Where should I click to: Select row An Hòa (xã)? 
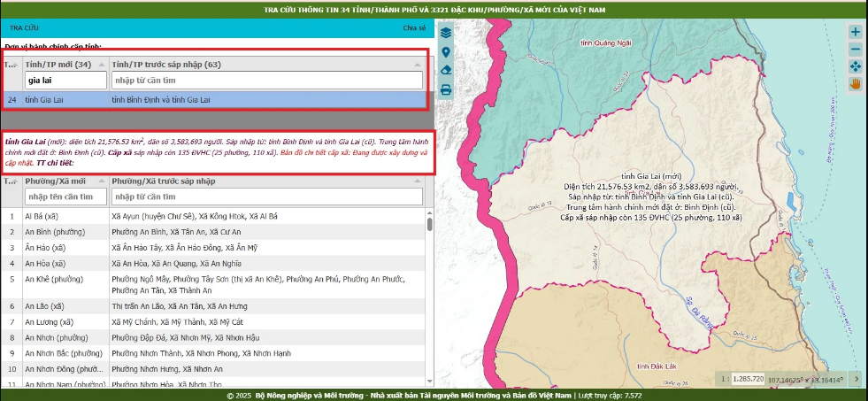click(x=213, y=264)
